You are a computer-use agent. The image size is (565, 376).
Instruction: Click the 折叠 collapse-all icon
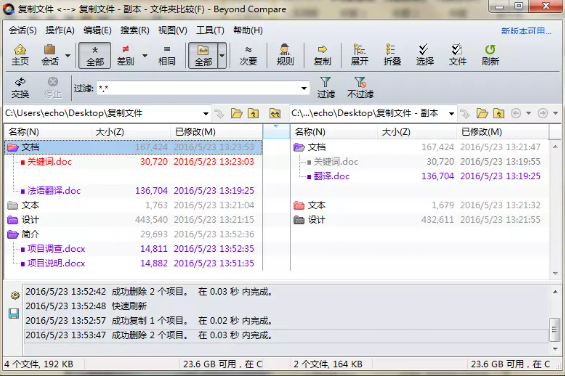pyautogui.click(x=392, y=55)
